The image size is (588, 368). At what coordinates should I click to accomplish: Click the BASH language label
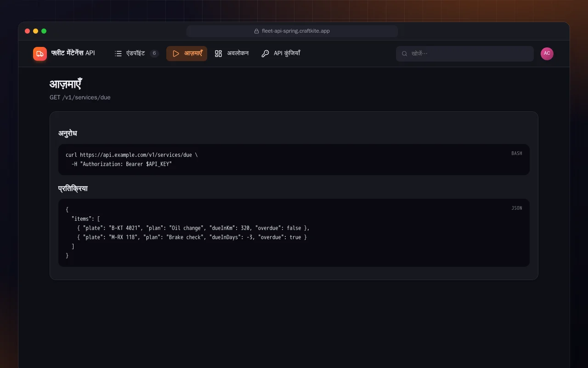point(517,153)
